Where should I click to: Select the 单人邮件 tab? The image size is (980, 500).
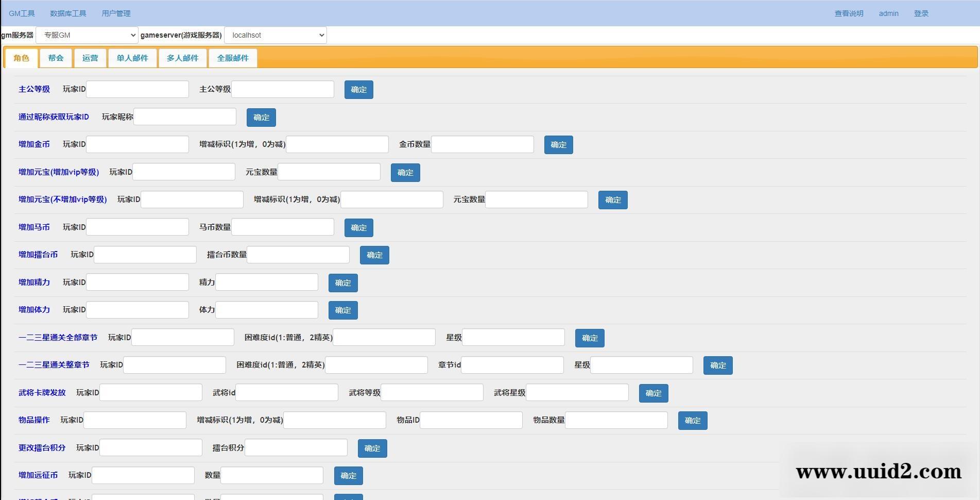pos(132,58)
